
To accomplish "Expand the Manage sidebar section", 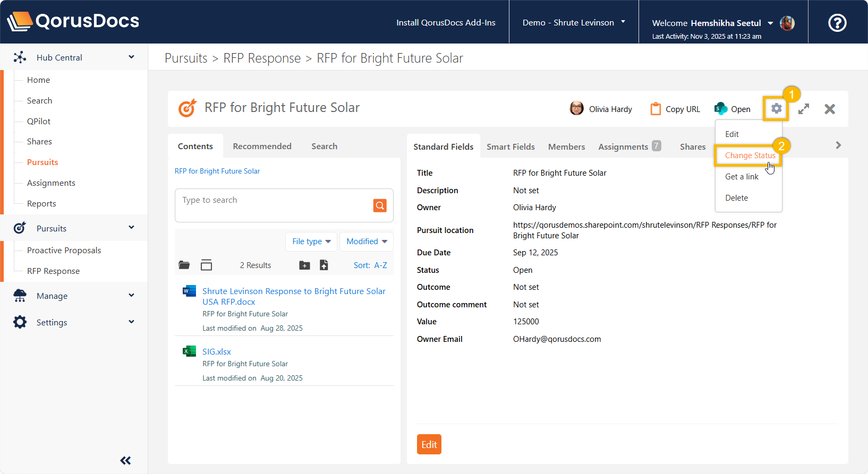I will pyautogui.click(x=131, y=296).
